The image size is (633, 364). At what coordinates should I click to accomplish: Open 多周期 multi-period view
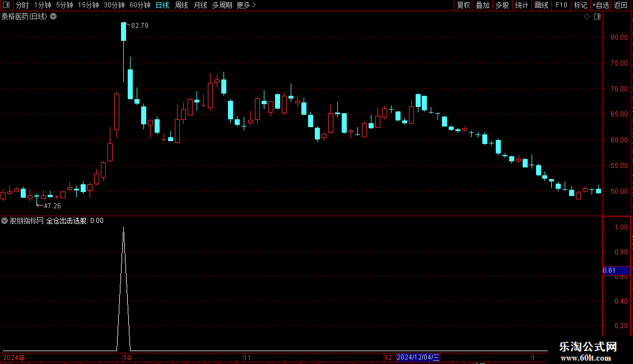[222, 5]
